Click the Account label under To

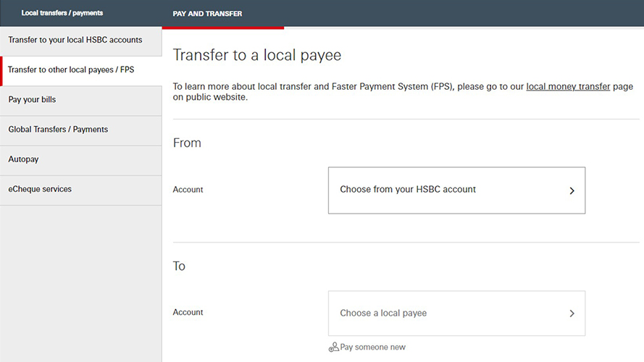(188, 313)
